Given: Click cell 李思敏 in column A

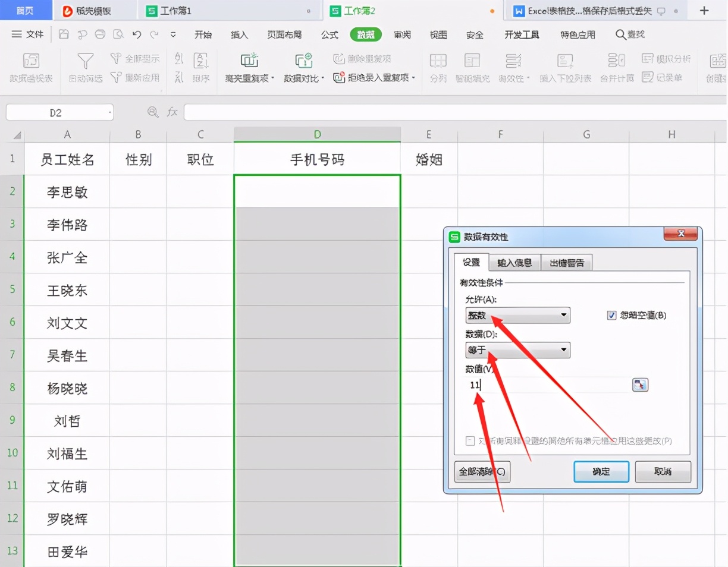Looking at the screenshot, I should click(67, 192).
